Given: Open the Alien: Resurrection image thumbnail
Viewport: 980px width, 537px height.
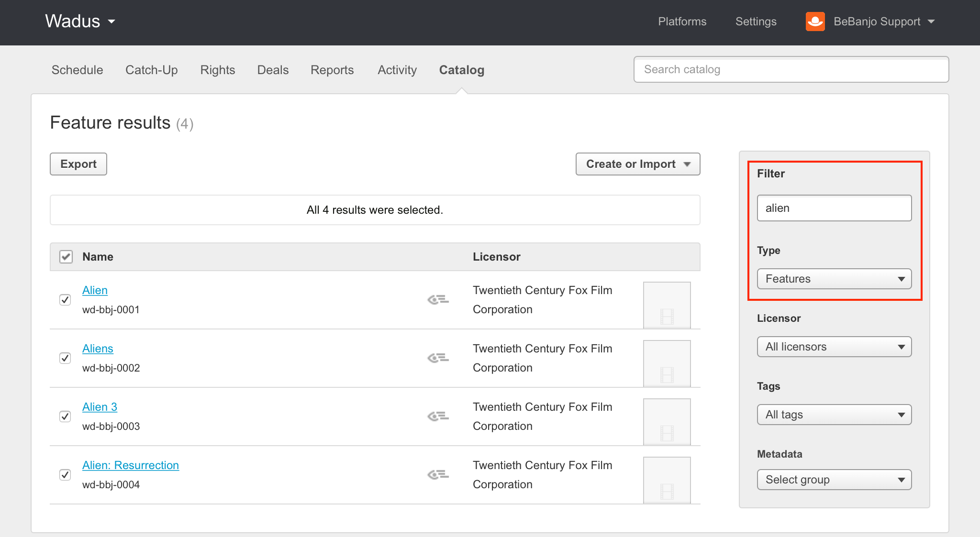Looking at the screenshot, I should pos(667,480).
